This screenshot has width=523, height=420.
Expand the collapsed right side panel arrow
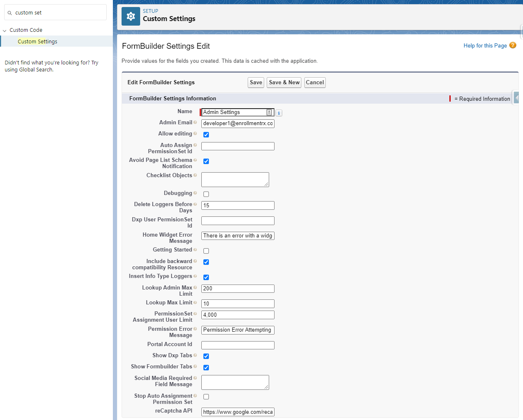516,98
